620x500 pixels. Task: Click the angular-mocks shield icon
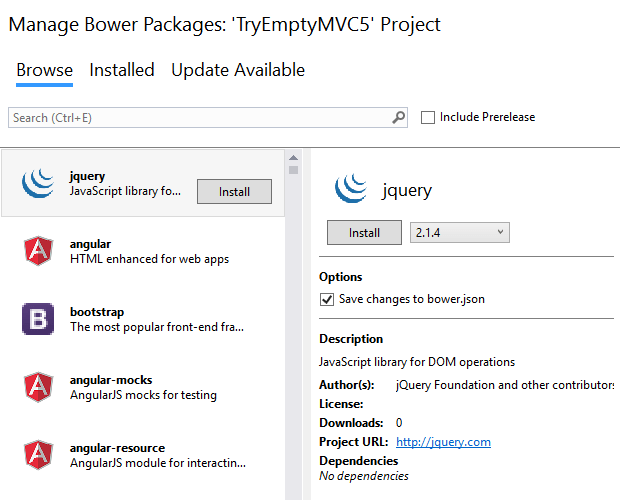coord(38,387)
